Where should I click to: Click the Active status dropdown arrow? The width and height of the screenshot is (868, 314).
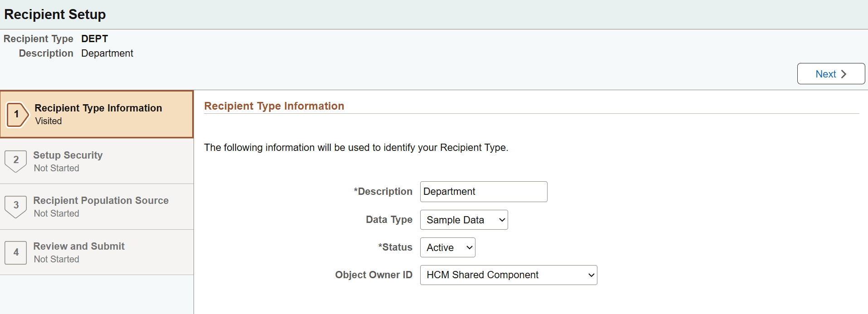pos(470,248)
